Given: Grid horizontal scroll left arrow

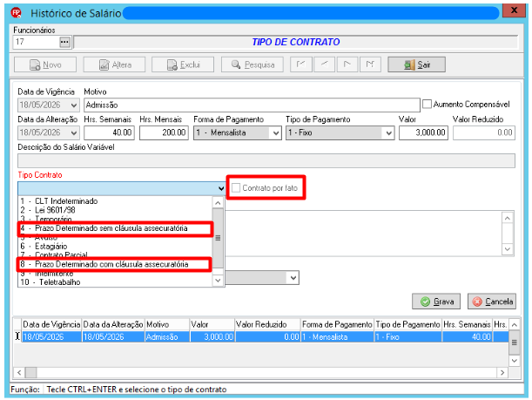Looking at the screenshot, I should [x=19, y=372].
